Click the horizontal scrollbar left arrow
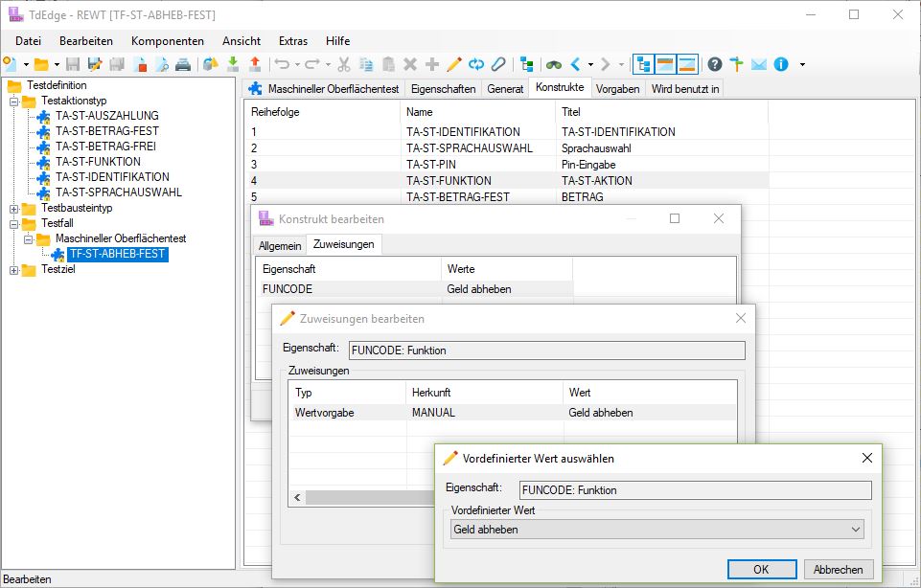Image resolution: width=921 pixels, height=588 pixels. click(x=297, y=497)
